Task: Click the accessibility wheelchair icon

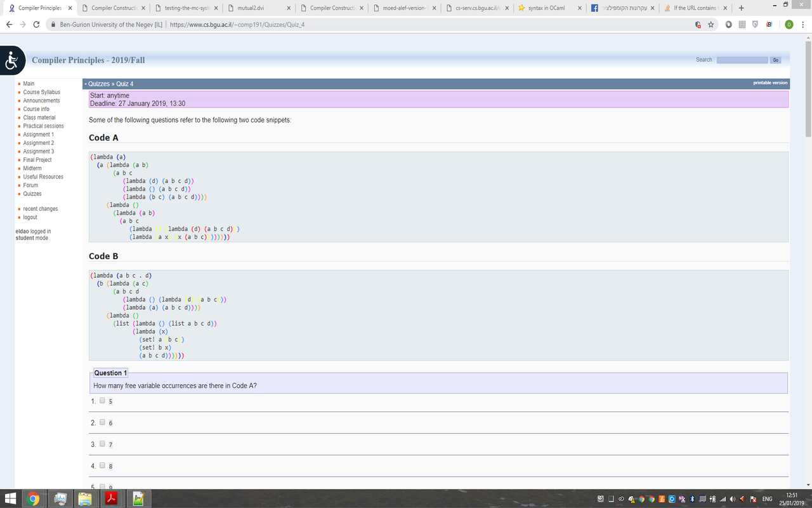Action: (11, 61)
